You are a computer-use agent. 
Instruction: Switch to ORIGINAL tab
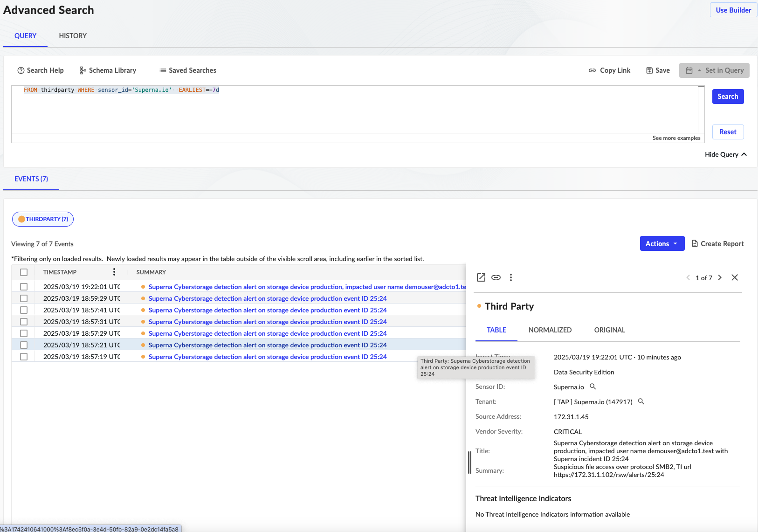tap(610, 330)
